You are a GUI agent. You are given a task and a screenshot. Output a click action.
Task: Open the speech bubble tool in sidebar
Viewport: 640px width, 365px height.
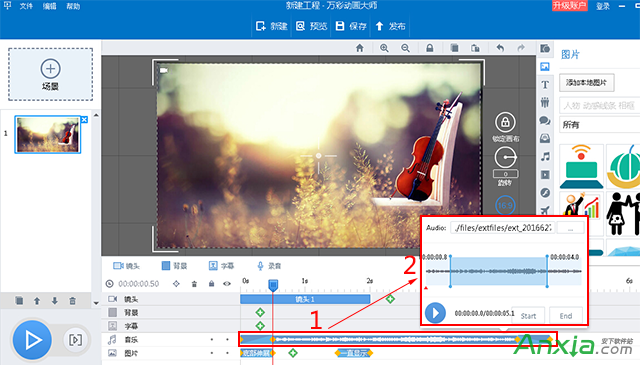545,120
